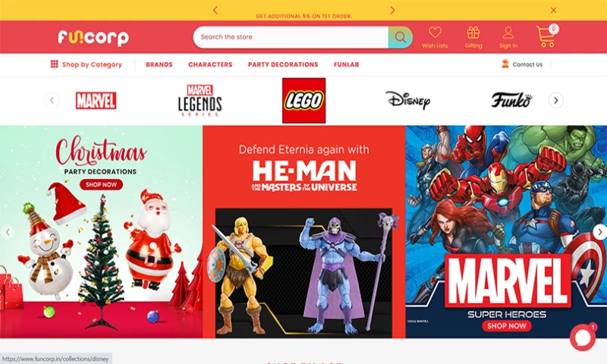Show next promo announcement arrow
The image size is (607, 364).
click(x=392, y=11)
